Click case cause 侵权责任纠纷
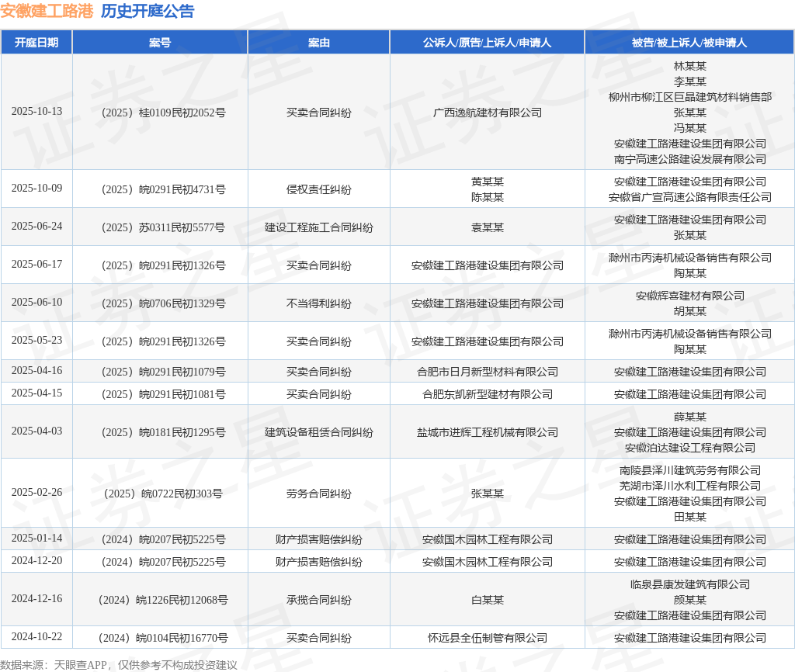 pos(319,189)
